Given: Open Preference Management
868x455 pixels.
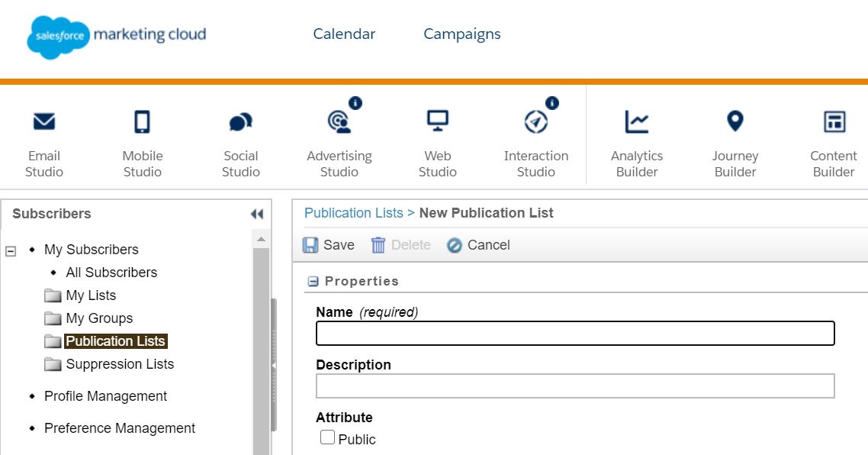Looking at the screenshot, I should [x=120, y=428].
